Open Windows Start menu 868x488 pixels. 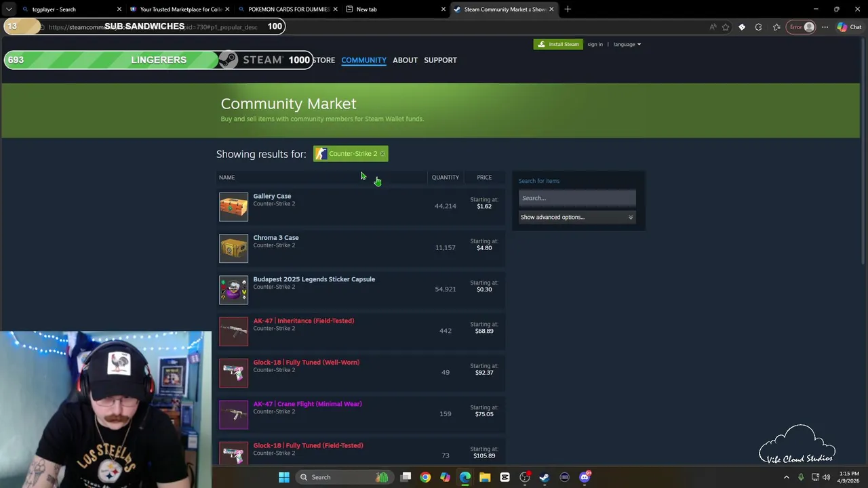(x=284, y=477)
